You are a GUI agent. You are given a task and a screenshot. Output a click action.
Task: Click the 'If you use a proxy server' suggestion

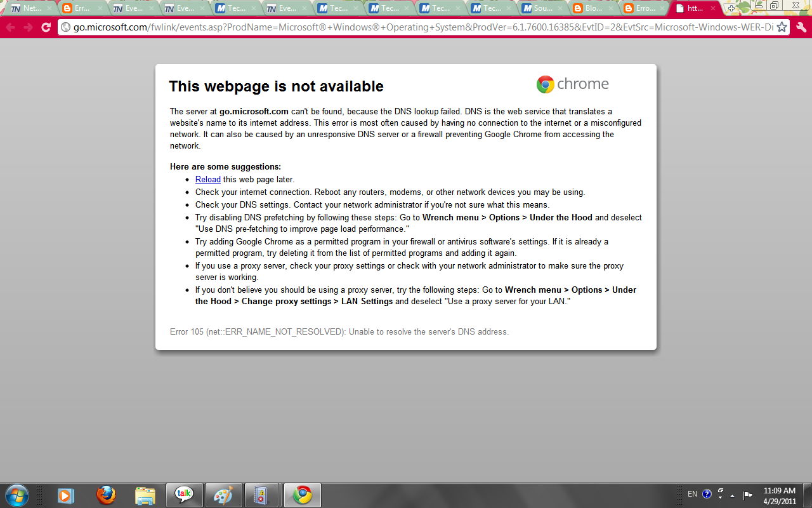[409, 272]
